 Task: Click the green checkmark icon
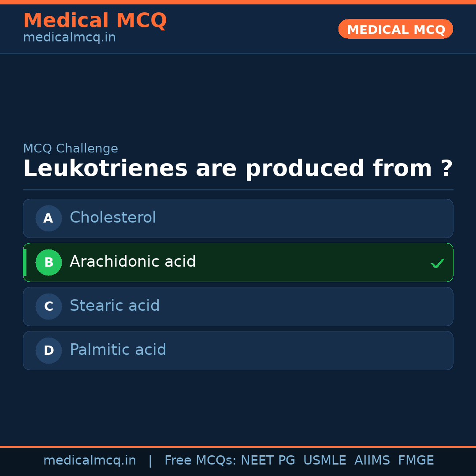(437, 264)
